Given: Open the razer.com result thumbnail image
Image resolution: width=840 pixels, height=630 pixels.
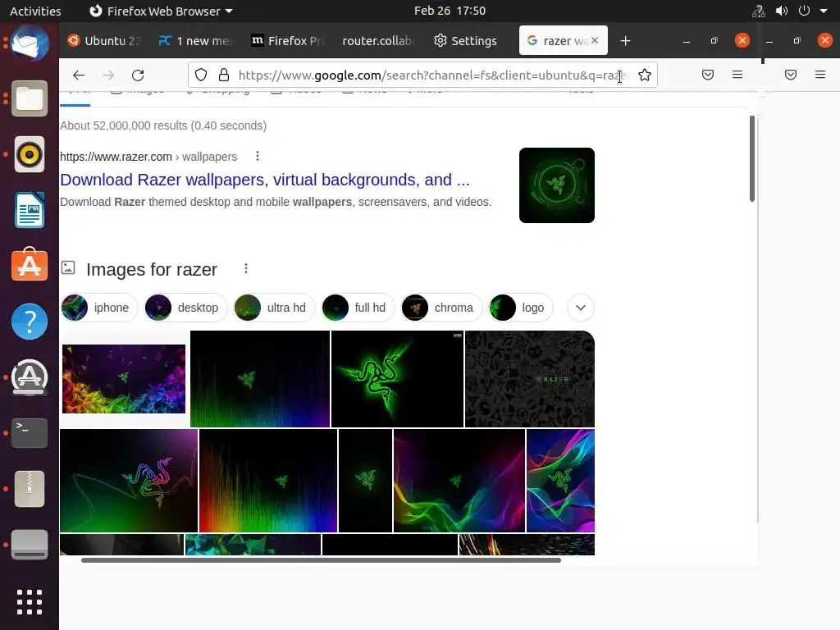Looking at the screenshot, I should 557,185.
